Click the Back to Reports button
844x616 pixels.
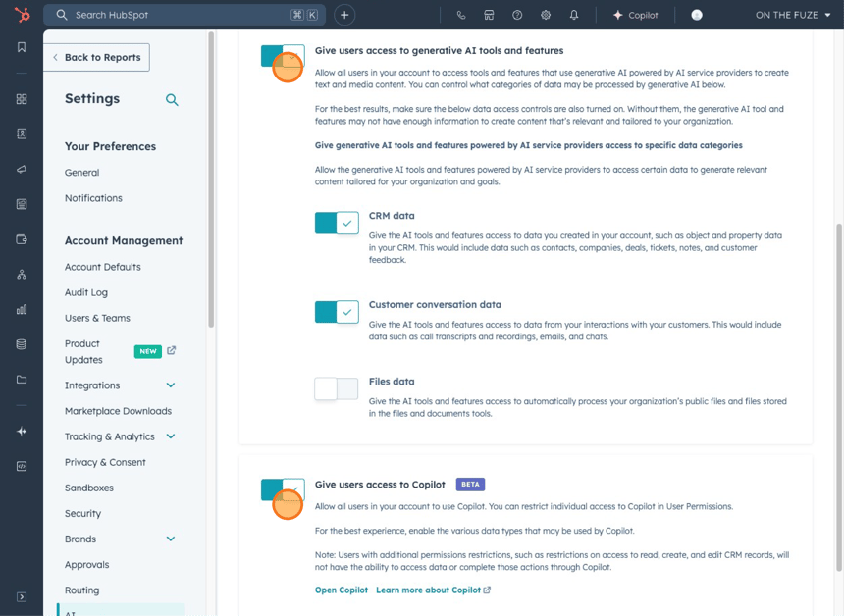(96, 57)
